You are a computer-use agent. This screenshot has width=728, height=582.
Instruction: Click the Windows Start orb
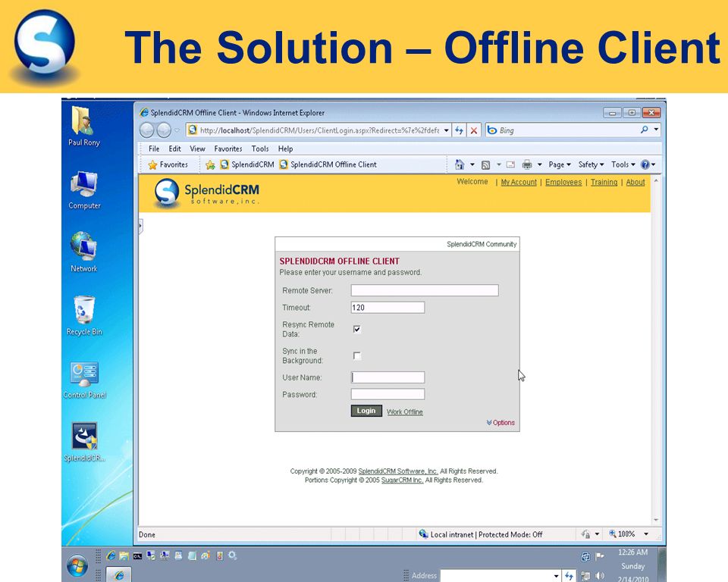click(77, 566)
